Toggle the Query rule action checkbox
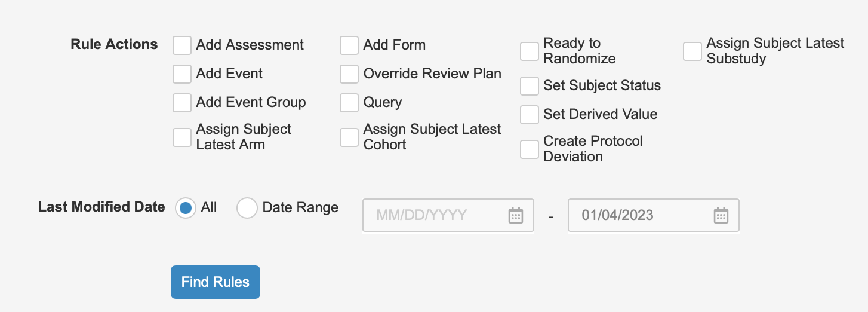Screen dimensions: 868x312 pos(349,103)
